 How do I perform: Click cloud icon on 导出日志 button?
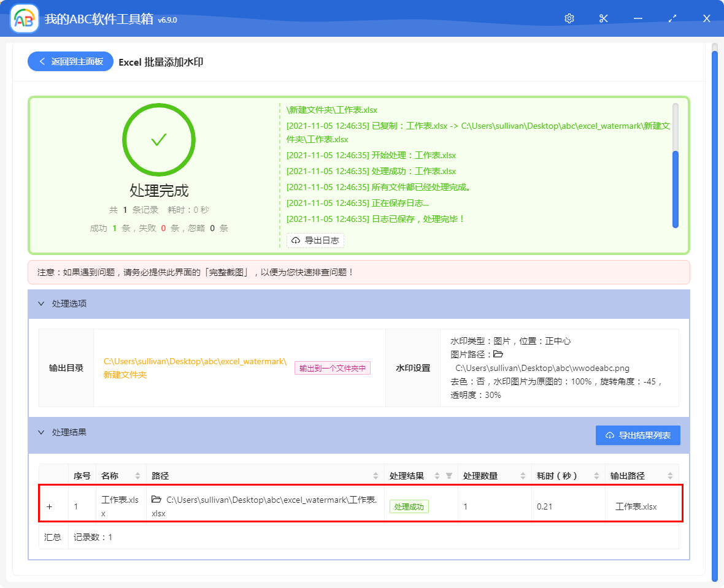point(296,241)
